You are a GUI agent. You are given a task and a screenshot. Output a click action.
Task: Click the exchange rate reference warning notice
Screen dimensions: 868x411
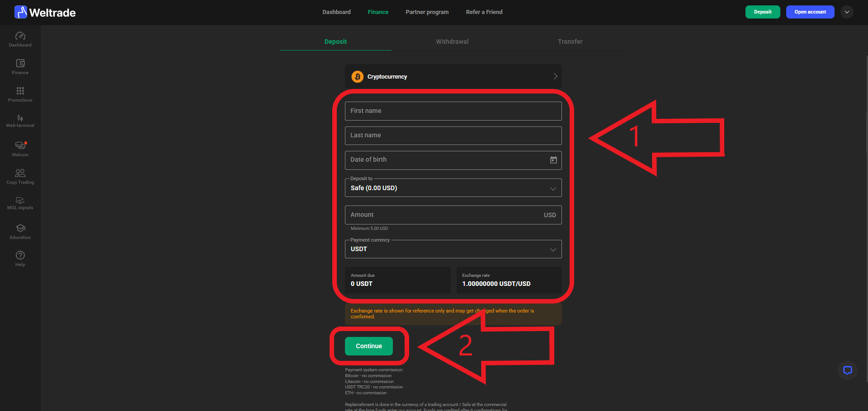click(453, 314)
